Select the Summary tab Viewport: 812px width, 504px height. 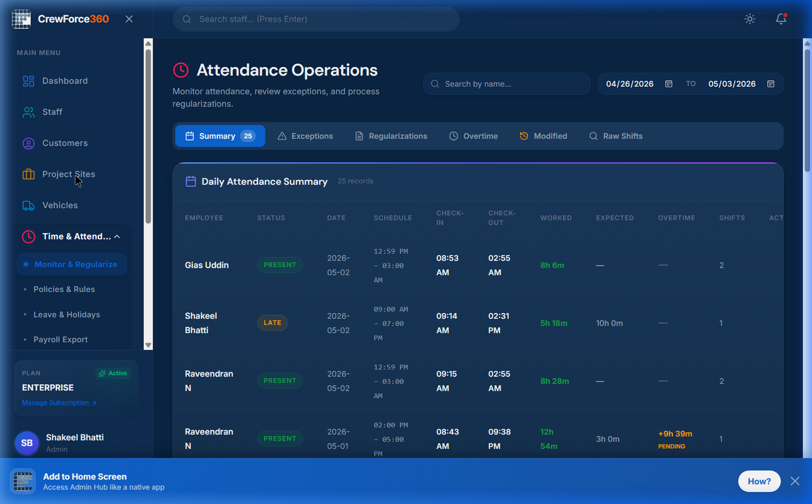220,136
